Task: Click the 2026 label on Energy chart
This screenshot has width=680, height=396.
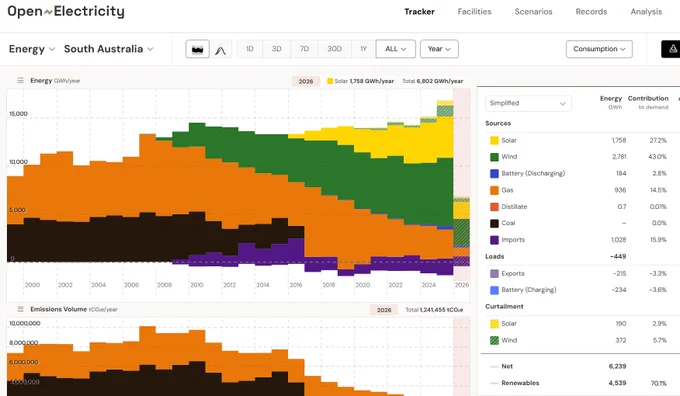Action: pyautogui.click(x=306, y=81)
